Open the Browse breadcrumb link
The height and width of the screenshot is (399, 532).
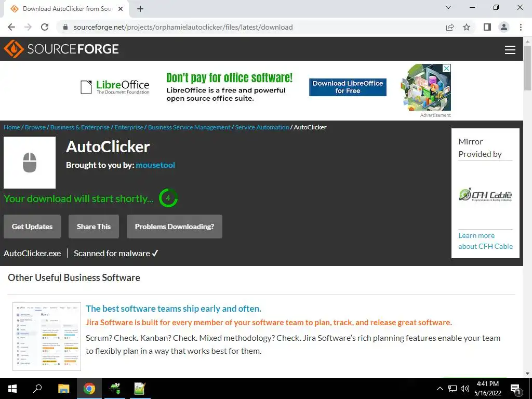[35, 127]
